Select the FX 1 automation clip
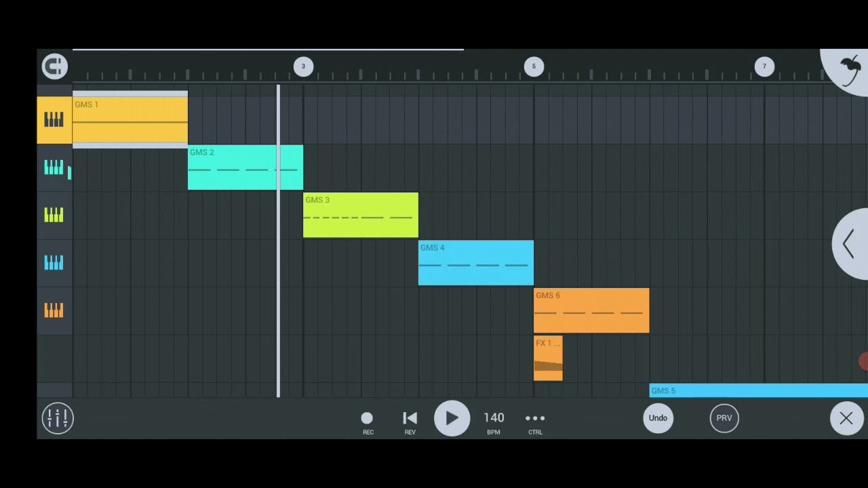This screenshot has height=488, width=868. click(548, 359)
